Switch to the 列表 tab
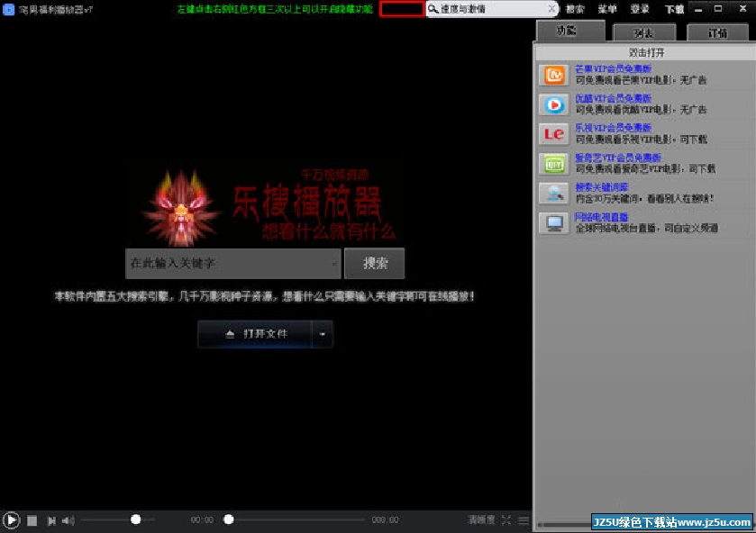 [643, 32]
